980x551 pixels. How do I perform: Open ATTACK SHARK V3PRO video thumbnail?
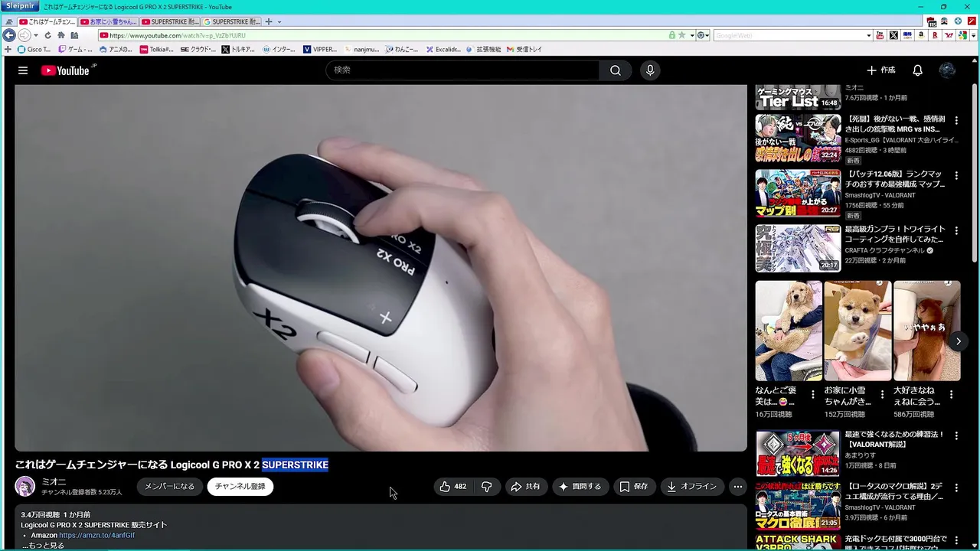[x=798, y=542]
